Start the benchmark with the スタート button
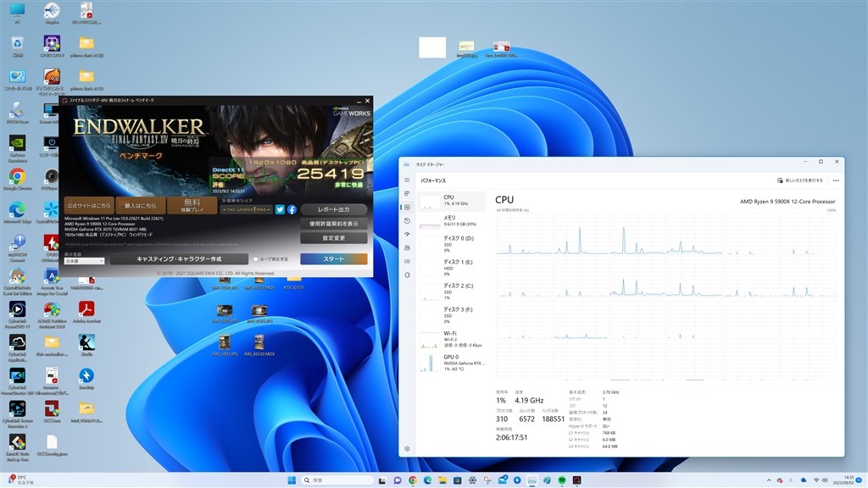Viewport: 868px width, 488px height. 332,258
